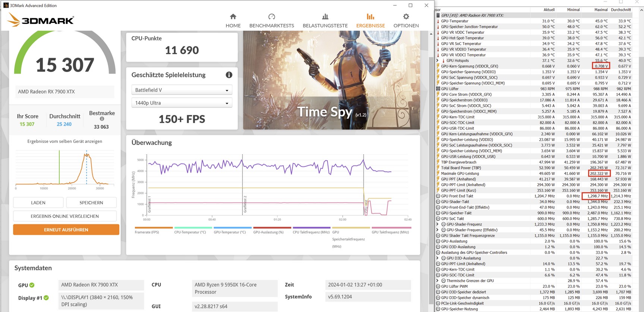Click the Time Spy benchmark thumbnail
The height and width of the screenshot is (312, 644).
332,80
